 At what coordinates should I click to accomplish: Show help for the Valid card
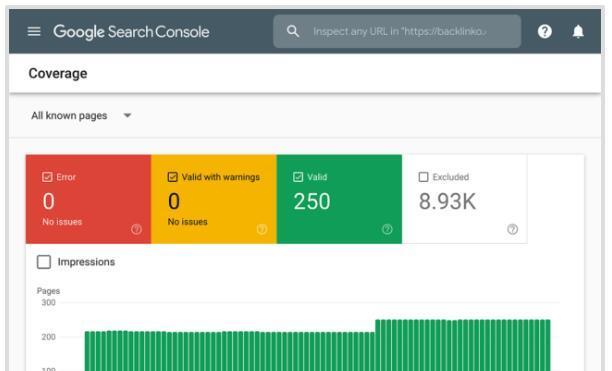click(387, 229)
